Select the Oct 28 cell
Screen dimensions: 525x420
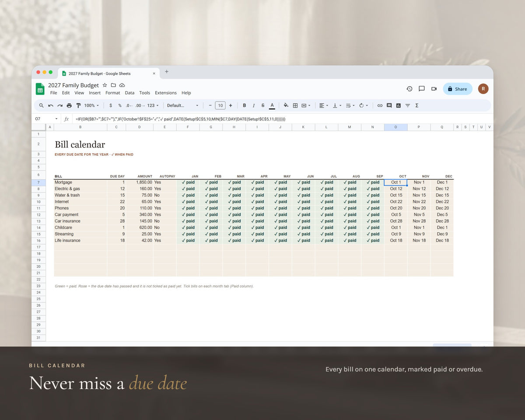click(395, 221)
